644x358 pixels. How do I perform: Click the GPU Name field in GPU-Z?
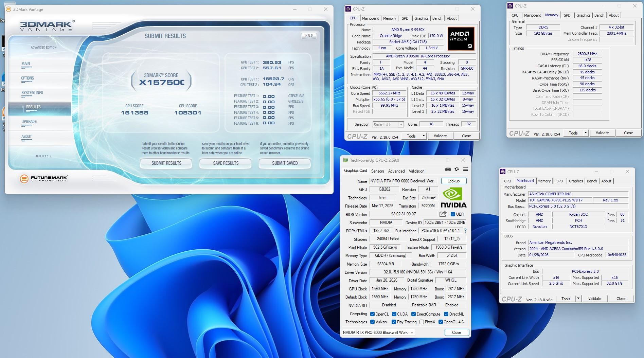(403, 181)
